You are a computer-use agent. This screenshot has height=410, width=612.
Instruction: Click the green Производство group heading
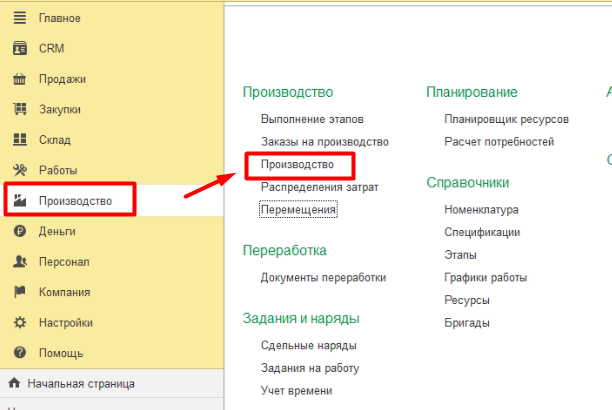point(288,92)
